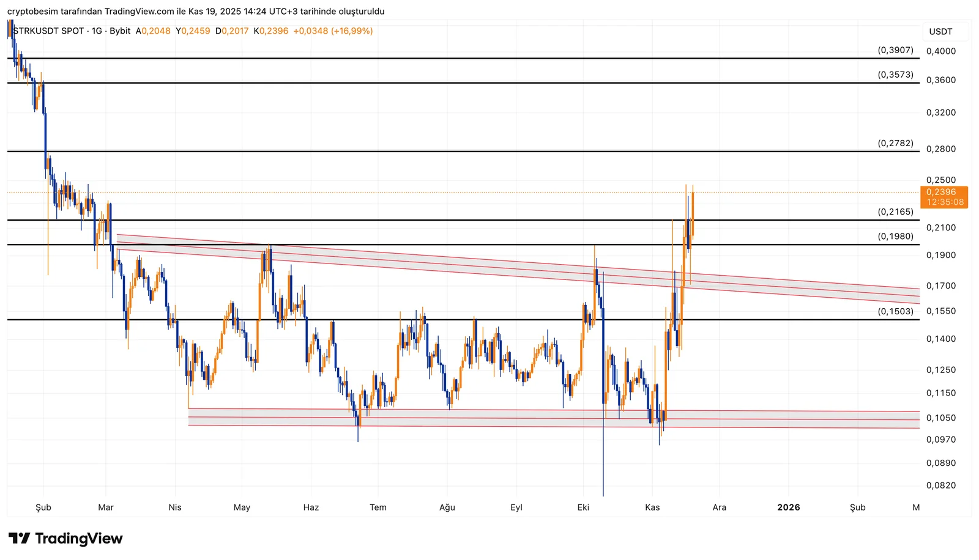Click the 2026 year marker on time axis
Viewport: 979px width, 560px height.
788,507
